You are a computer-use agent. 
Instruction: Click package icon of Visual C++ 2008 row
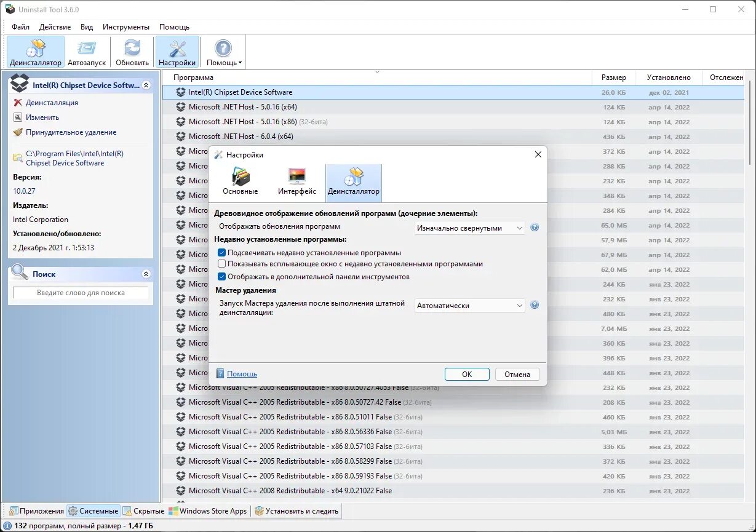click(x=180, y=491)
